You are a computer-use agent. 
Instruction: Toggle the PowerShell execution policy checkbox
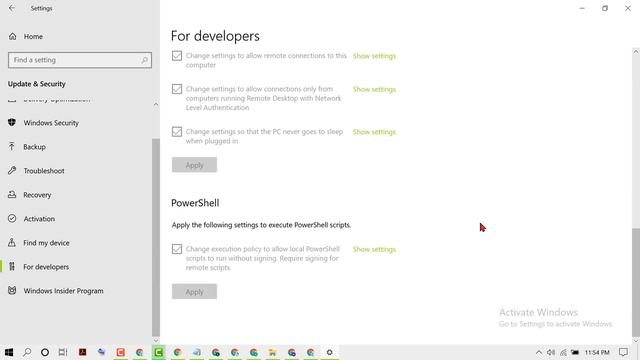click(x=177, y=249)
